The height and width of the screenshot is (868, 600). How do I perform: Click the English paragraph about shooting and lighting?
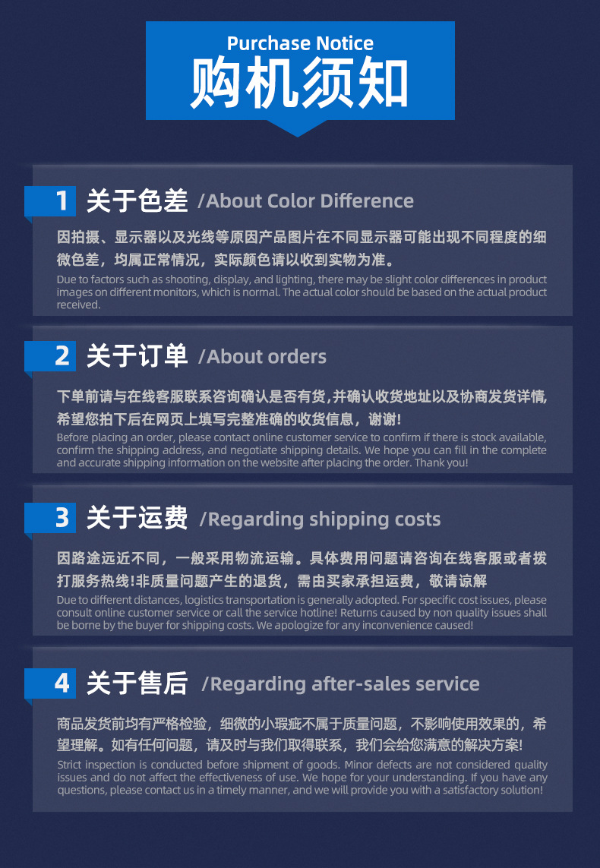302,292
